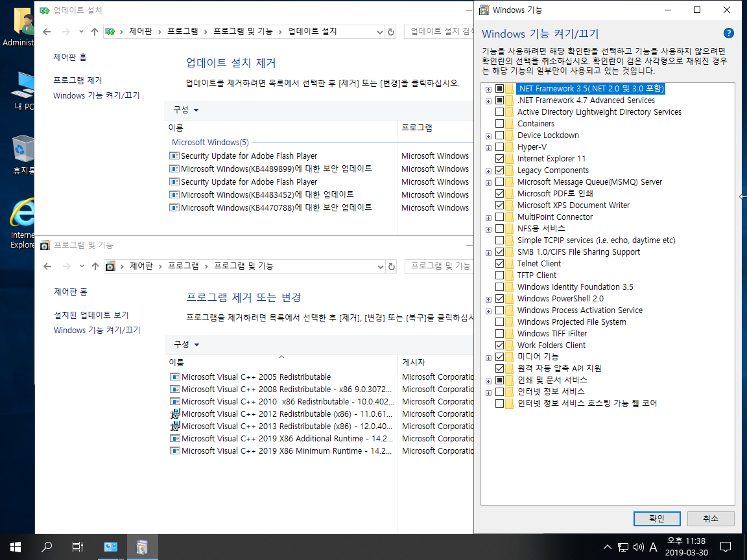Open the 구성 dropdown in Installed Updates window

point(186,110)
